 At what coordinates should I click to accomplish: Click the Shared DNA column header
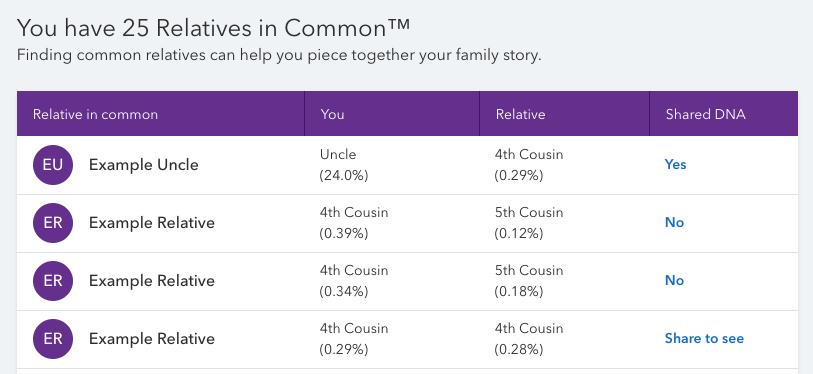[x=706, y=114]
